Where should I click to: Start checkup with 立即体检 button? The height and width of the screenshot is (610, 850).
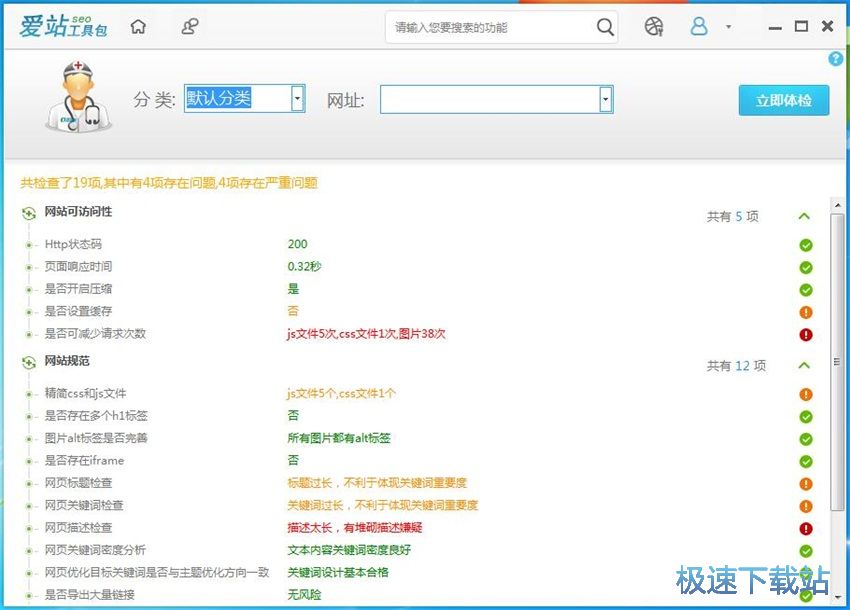pos(784,100)
